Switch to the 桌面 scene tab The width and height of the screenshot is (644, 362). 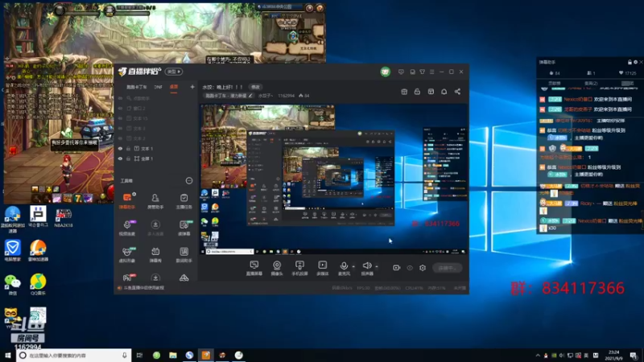pos(174,87)
